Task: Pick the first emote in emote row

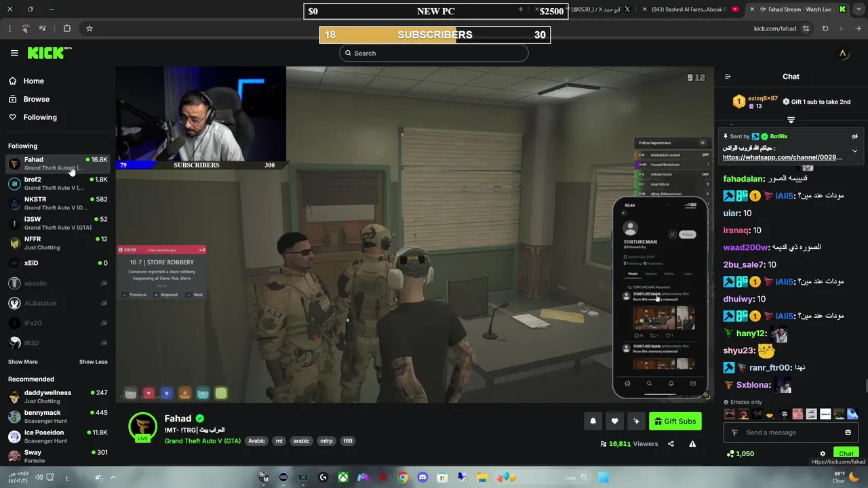Action: pyautogui.click(x=730, y=414)
